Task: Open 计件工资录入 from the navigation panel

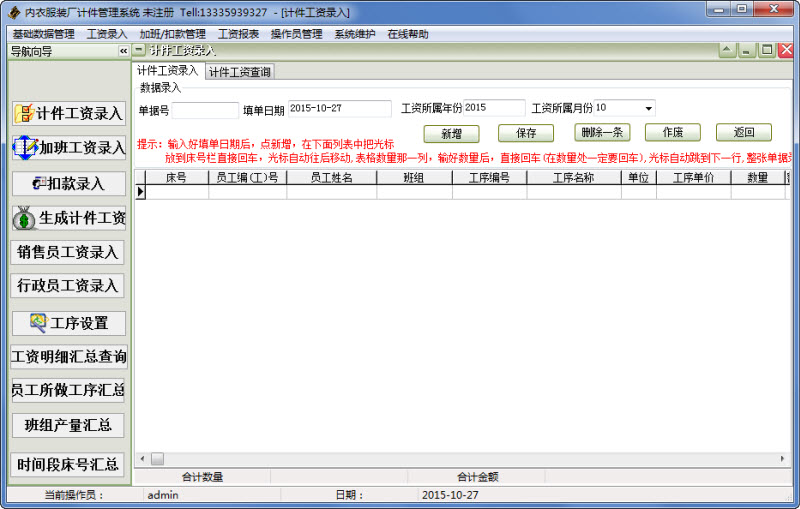Action: tap(69, 113)
